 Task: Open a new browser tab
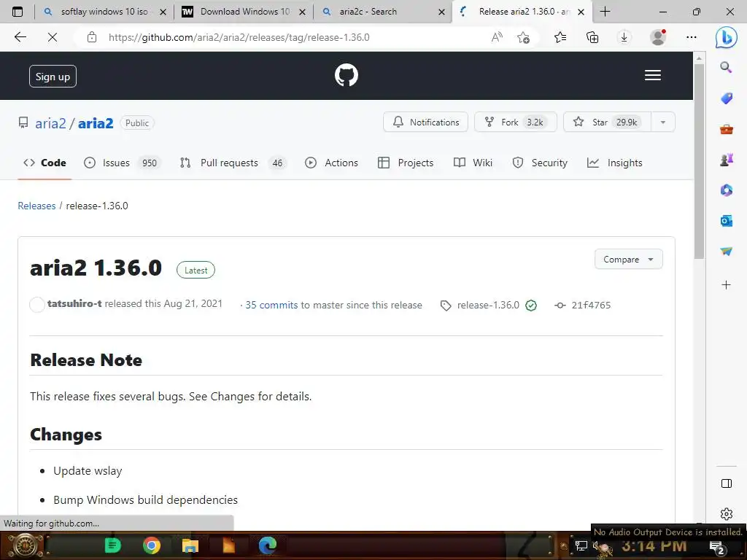605,12
